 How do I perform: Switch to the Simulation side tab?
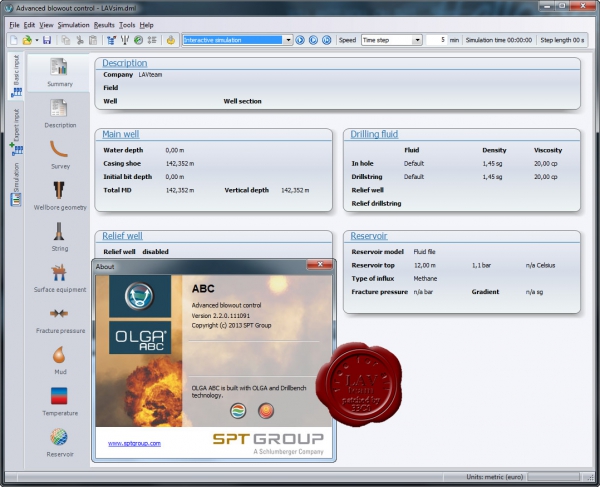click(16, 184)
